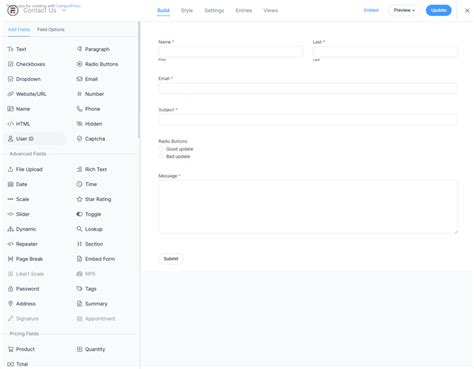Add a Product pricing field
This screenshot has height=369, width=474.
(x=21, y=349)
